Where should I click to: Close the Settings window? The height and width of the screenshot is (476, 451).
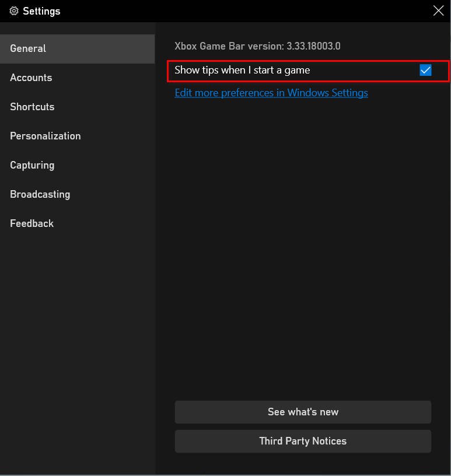pos(438,10)
